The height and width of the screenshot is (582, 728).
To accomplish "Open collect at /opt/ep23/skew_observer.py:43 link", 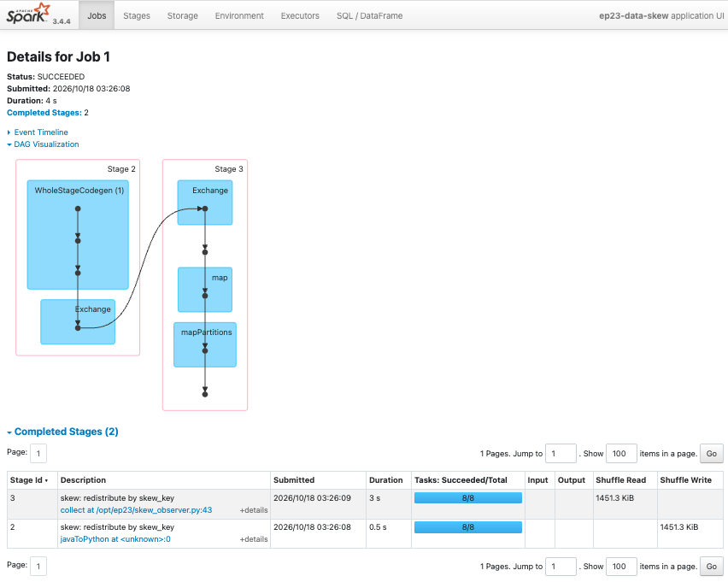I will pos(136,510).
